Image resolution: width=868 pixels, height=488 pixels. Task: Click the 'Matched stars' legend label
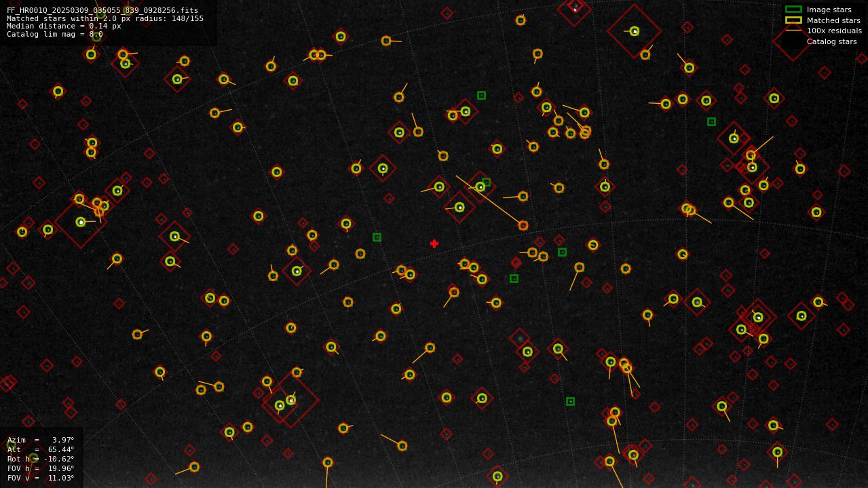tap(833, 20)
